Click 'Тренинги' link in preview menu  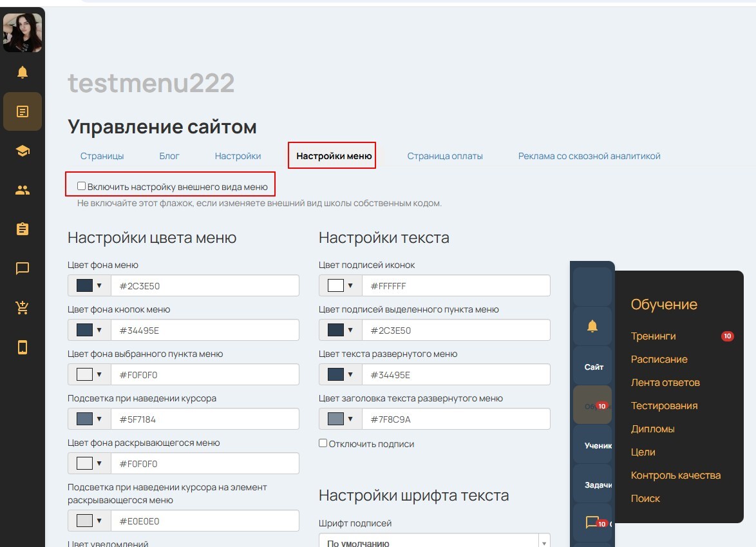tap(653, 336)
